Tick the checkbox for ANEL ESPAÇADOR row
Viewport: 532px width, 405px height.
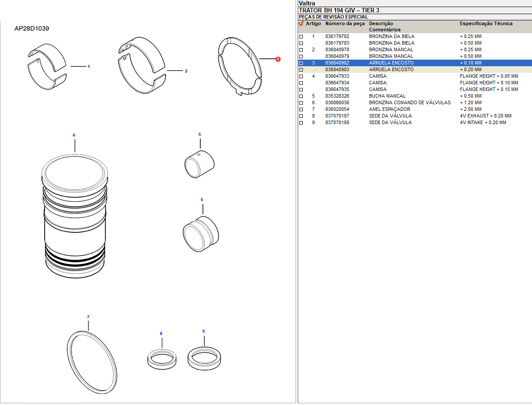coord(301,110)
